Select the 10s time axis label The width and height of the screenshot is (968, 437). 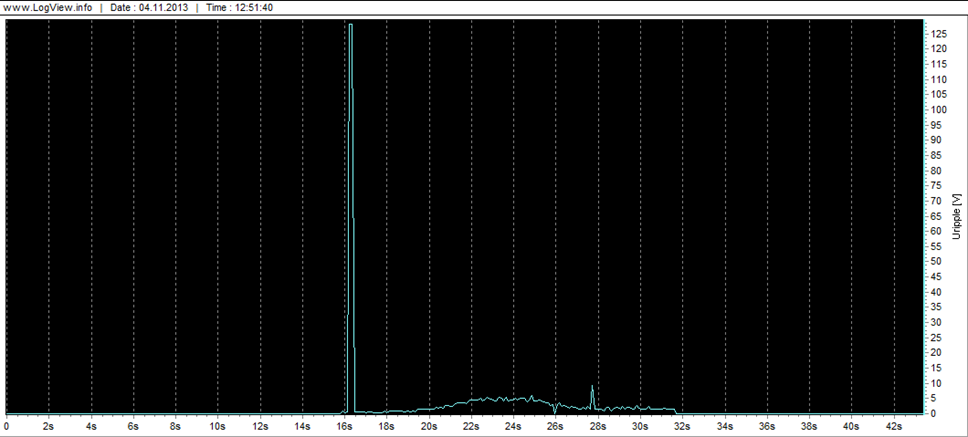click(x=218, y=426)
